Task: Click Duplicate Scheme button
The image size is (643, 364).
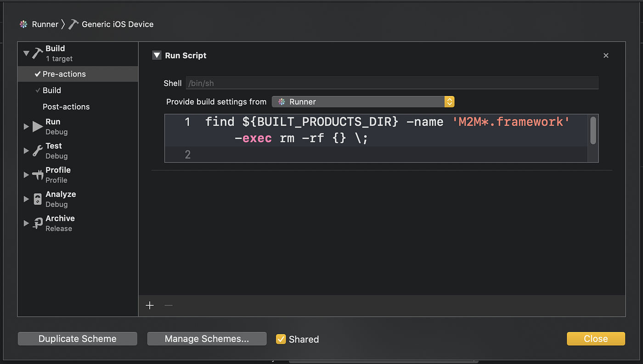Action: click(x=78, y=339)
